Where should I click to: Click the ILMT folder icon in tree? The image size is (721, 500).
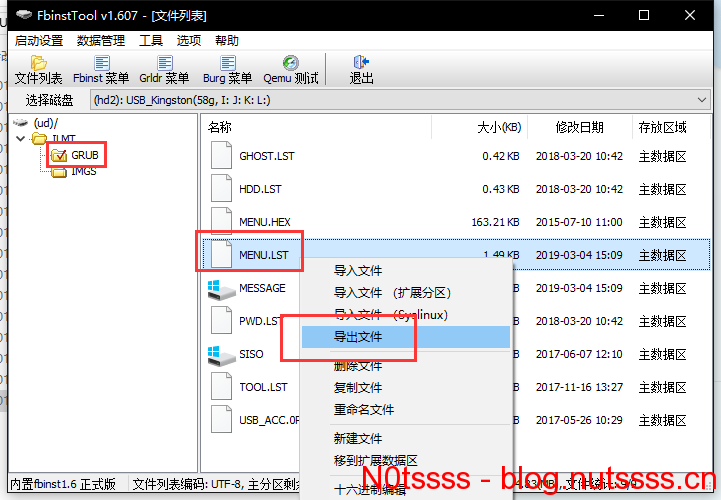tap(40, 138)
